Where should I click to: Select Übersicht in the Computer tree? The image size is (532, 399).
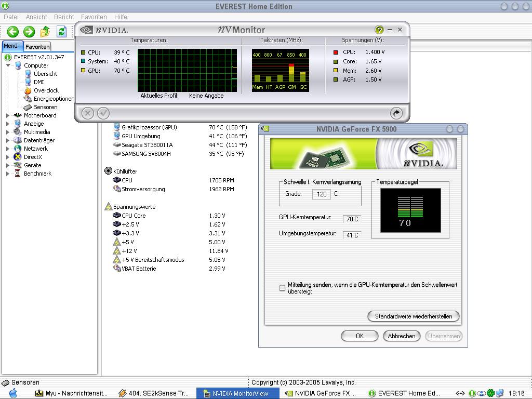point(46,74)
